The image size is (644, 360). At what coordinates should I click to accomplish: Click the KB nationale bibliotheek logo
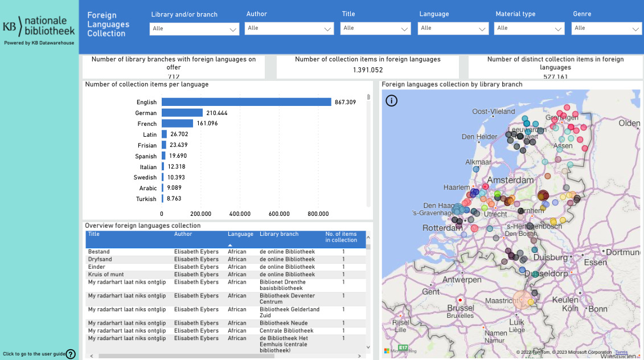(39, 27)
